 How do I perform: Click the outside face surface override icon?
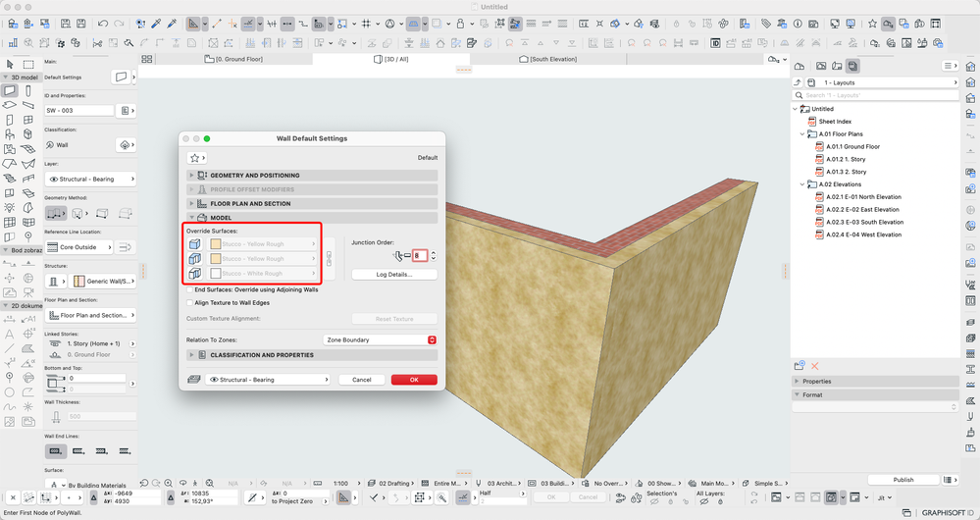[195, 244]
